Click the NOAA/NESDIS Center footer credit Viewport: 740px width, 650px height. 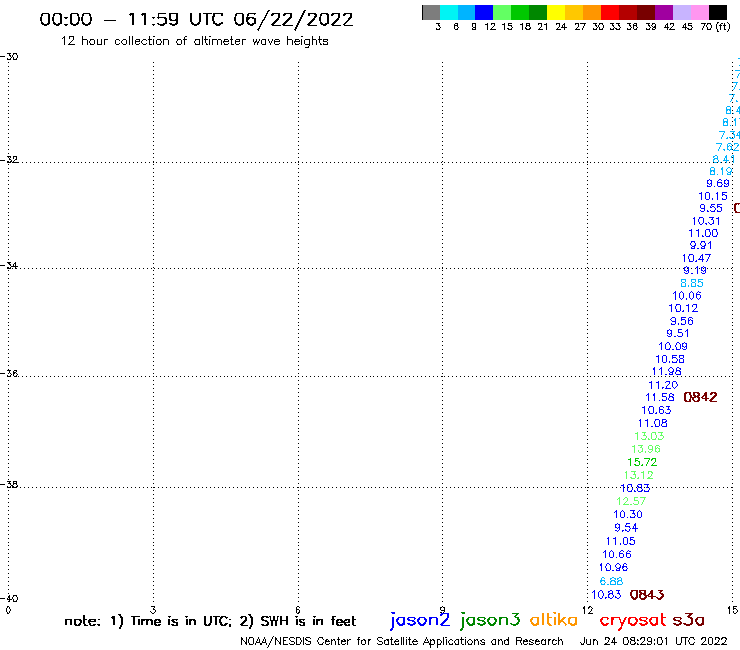click(402, 641)
